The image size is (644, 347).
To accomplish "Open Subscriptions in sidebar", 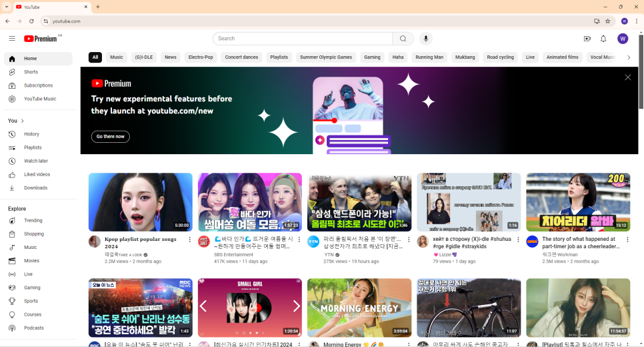I will pos(38,85).
